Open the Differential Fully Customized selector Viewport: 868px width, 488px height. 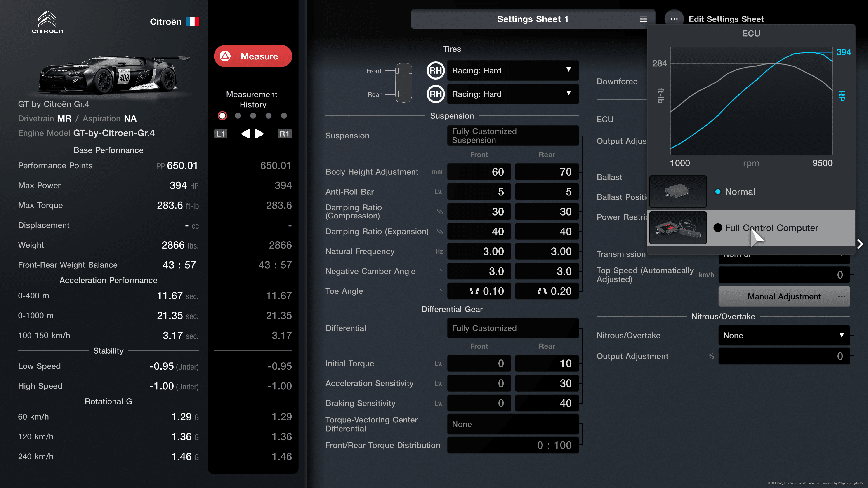[512, 328]
